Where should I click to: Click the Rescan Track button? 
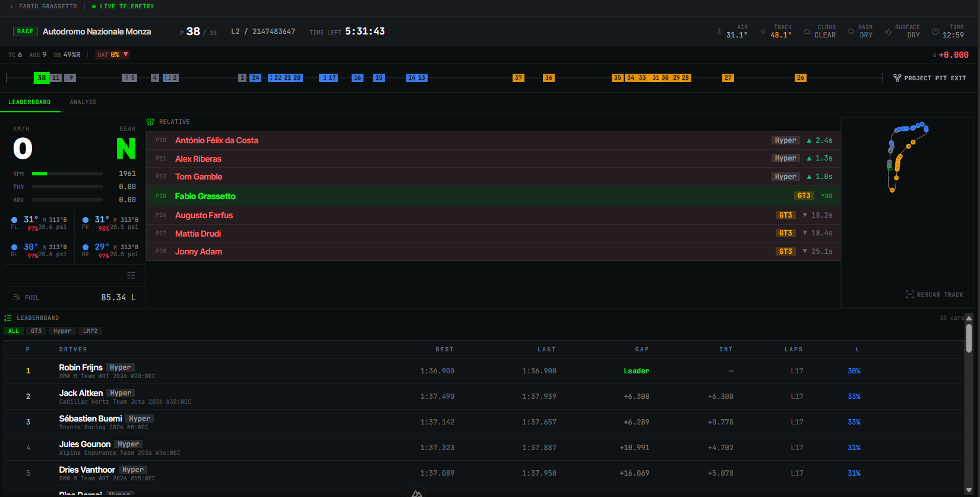tap(934, 294)
